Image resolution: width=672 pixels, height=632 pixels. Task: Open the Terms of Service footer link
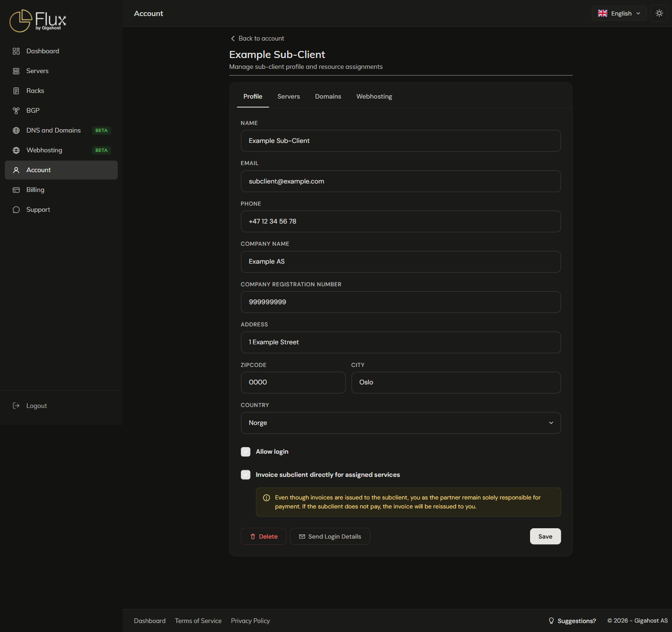pos(198,621)
